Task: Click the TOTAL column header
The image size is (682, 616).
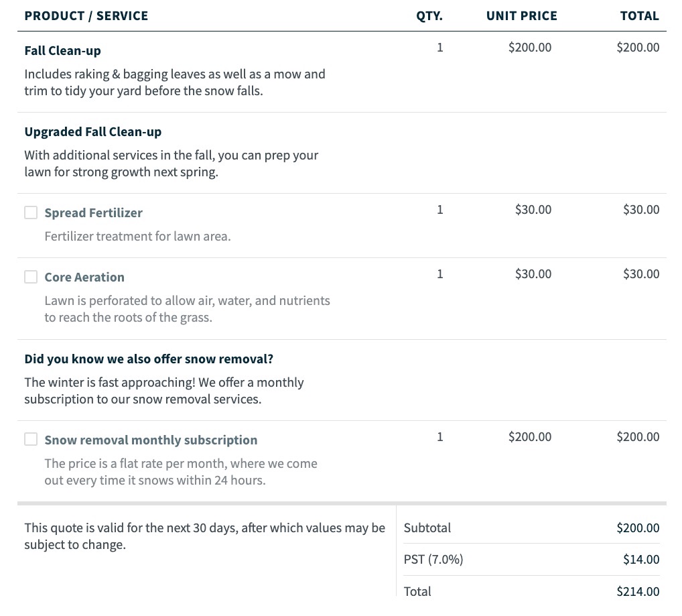Action: pos(639,15)
